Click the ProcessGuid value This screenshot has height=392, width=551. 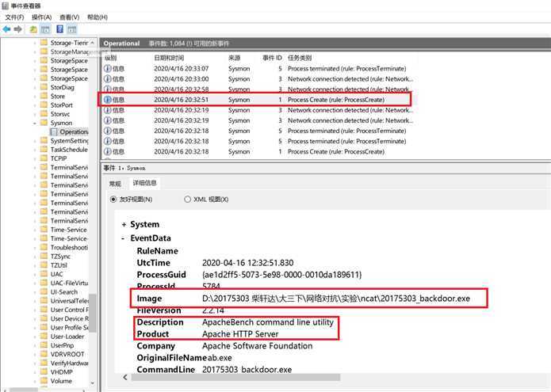[x=281, y=275]
